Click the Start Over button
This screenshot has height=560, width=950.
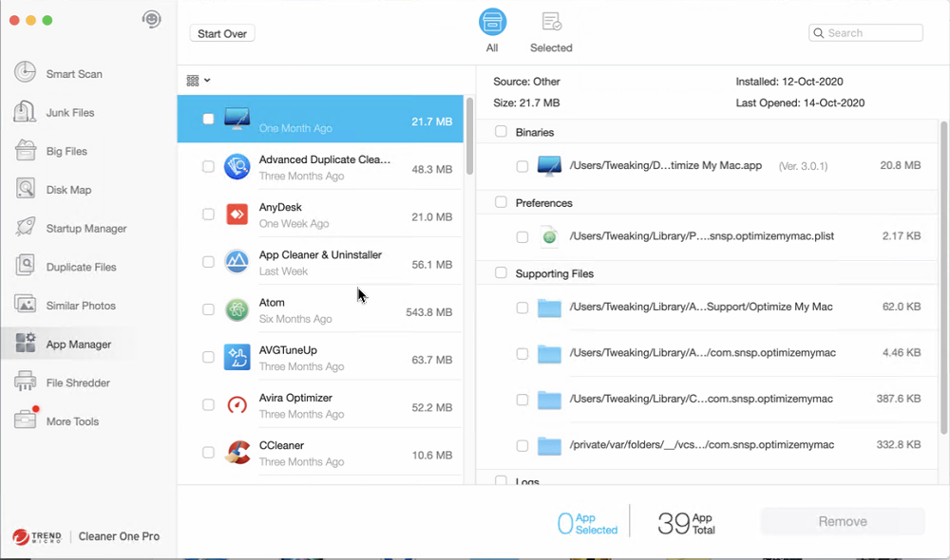222,33
